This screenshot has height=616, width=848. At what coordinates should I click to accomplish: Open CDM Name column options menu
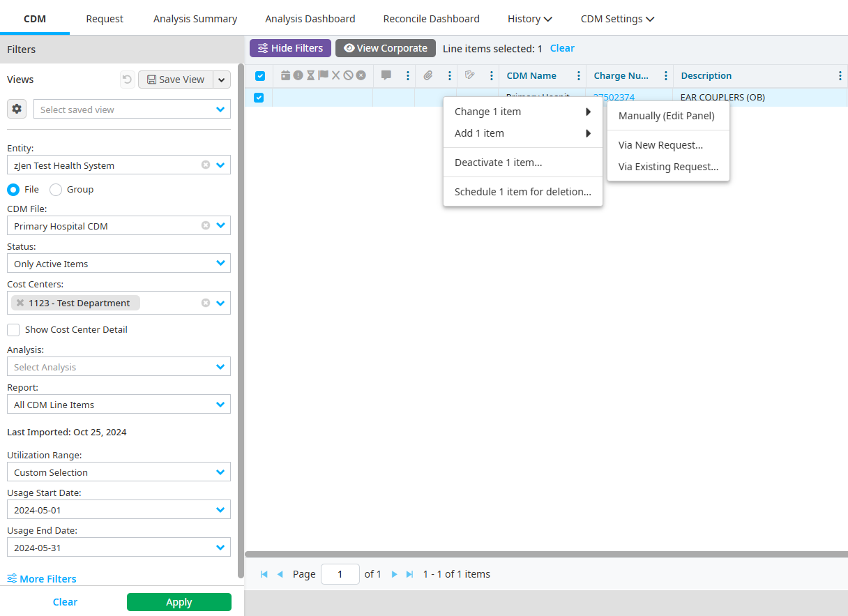(578, 75)
